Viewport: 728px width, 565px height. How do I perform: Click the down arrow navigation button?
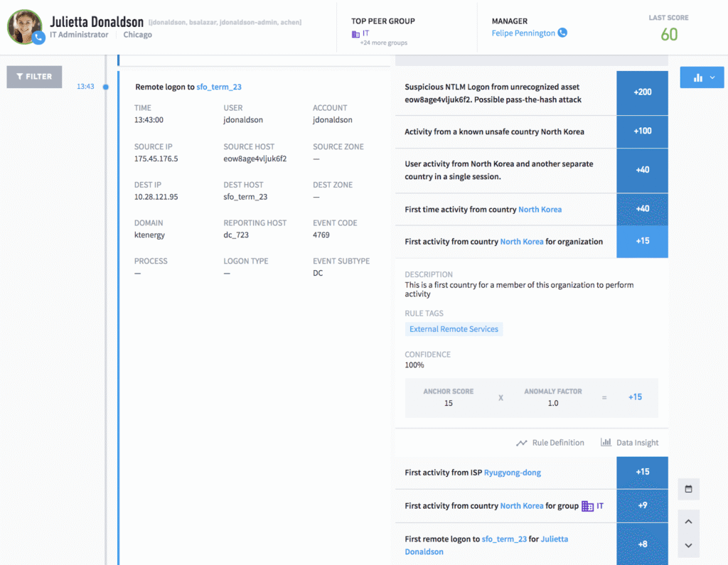688,546
